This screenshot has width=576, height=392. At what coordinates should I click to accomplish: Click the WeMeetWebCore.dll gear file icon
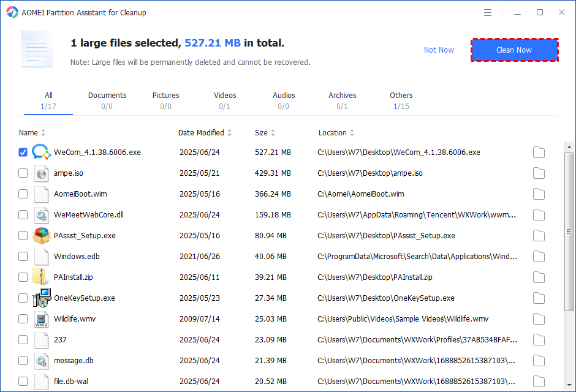(41, 215)
